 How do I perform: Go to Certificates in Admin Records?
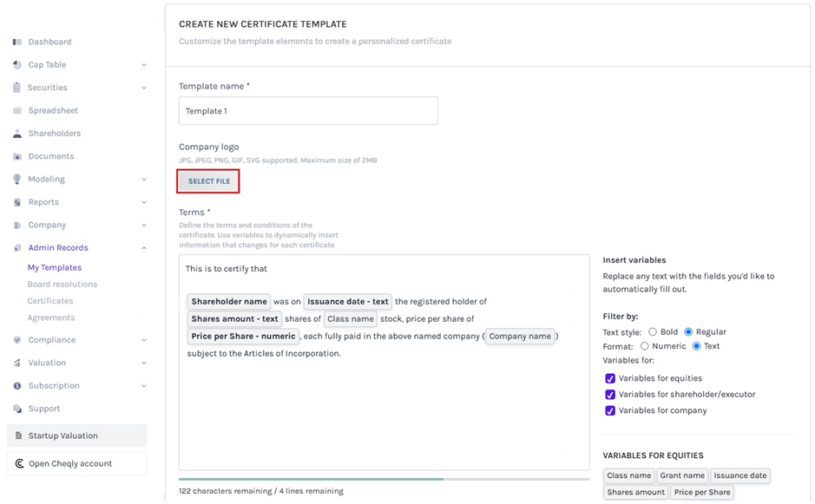(50, 301)
